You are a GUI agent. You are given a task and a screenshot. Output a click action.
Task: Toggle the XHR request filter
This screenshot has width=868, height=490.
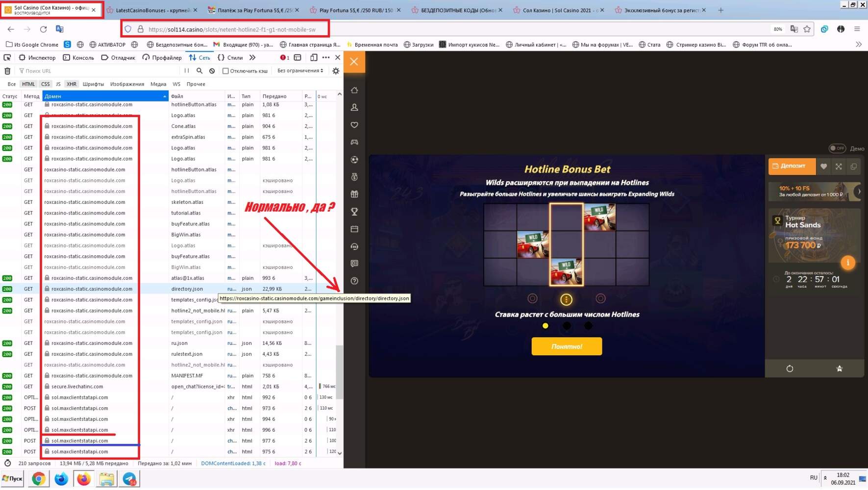coord(72,84)
